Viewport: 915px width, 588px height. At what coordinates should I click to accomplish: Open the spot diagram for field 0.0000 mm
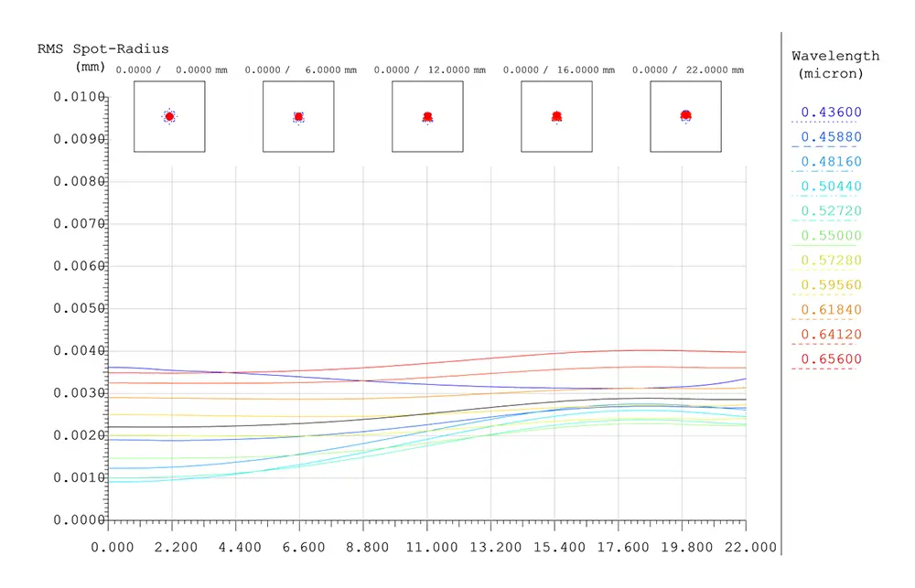[x=169, y=117]
